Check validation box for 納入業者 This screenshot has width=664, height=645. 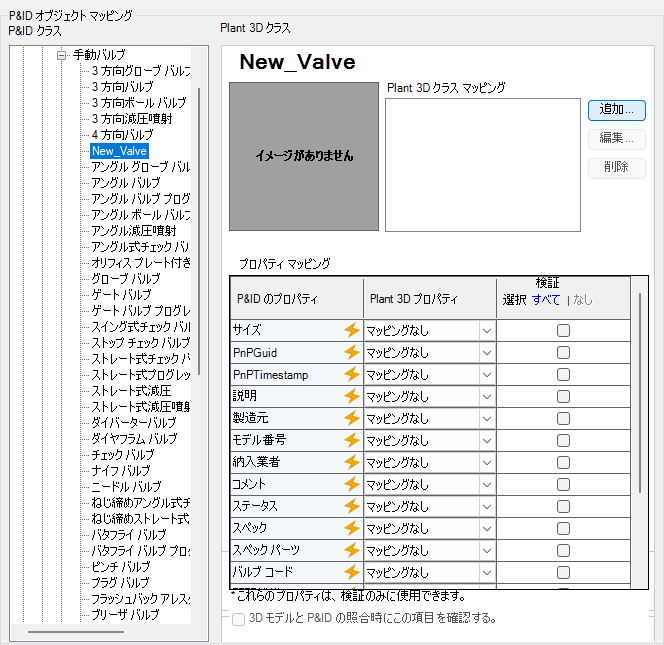coord(563,462)
